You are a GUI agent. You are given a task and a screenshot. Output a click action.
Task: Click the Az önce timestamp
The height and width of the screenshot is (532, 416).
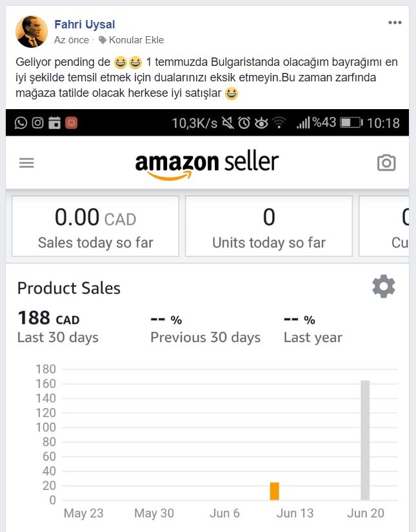72,40
